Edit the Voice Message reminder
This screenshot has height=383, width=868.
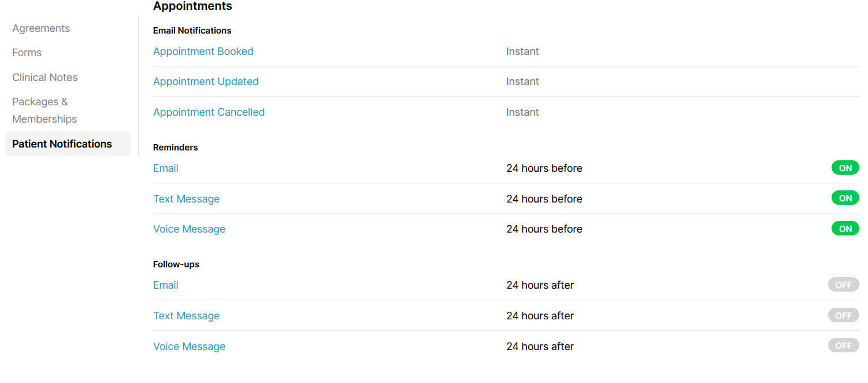point(189,229)
